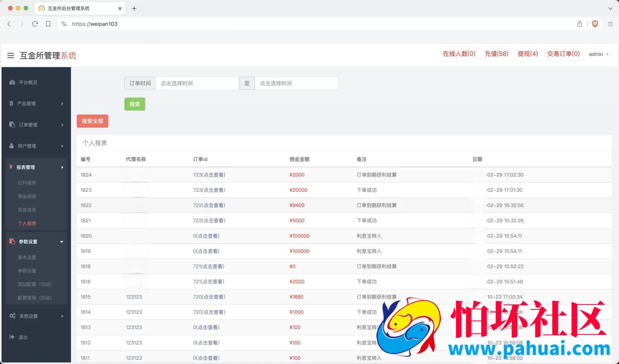Viewport: 619px width, 364px height.
Task: Click the 在线人数(0) button
Action: pyautogui.click(x=459, y=54)
